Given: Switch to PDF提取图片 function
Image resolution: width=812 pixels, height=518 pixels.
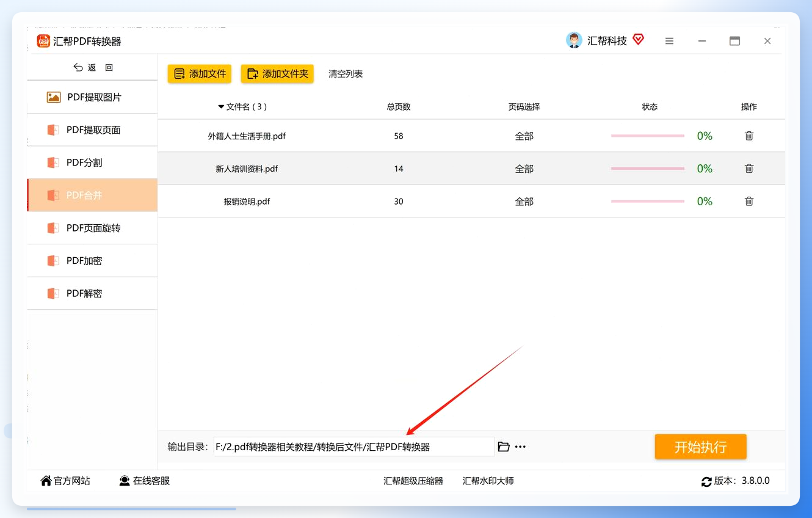Looking at the screenshot, I should tap(92, 97).
